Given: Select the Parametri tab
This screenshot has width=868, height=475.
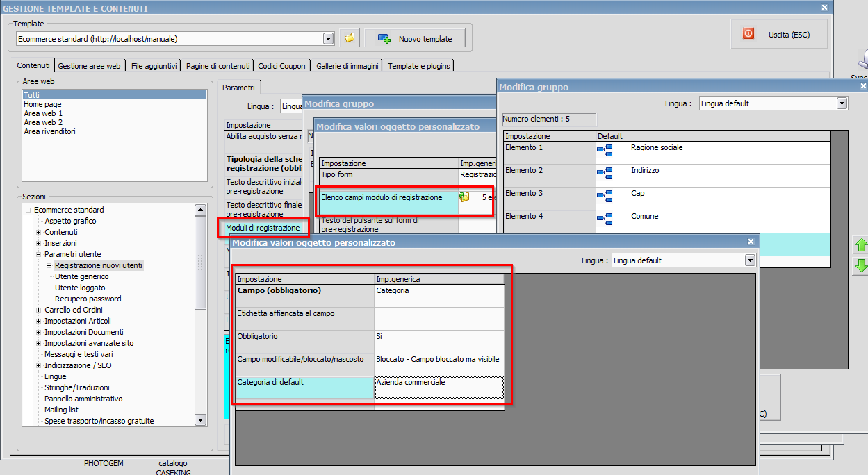Looking at the screenshot, I should (x=238, y=87).
